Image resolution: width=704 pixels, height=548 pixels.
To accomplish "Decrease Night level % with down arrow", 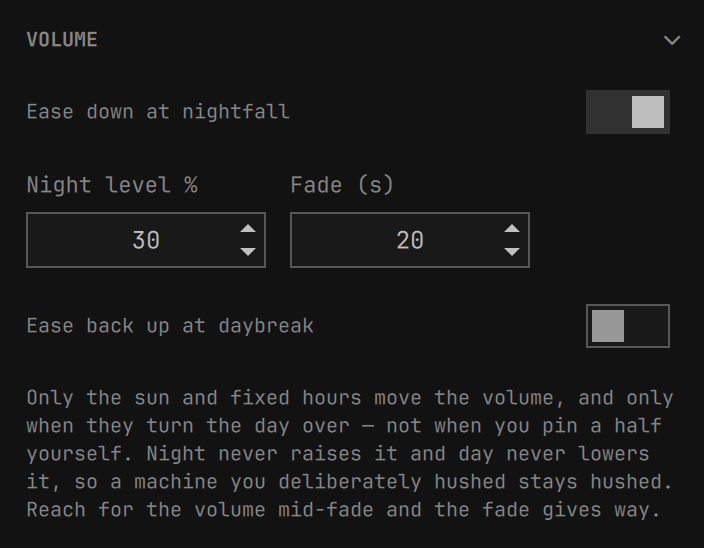I will click(248, 251).
